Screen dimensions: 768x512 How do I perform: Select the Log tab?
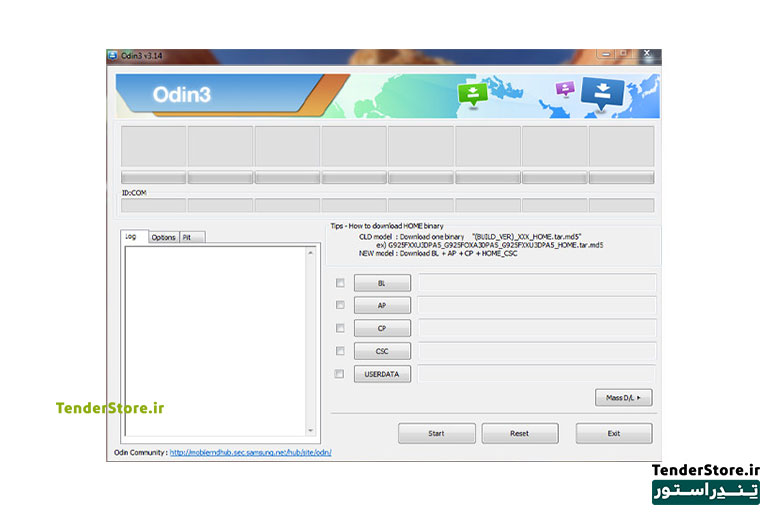(134, 236)
